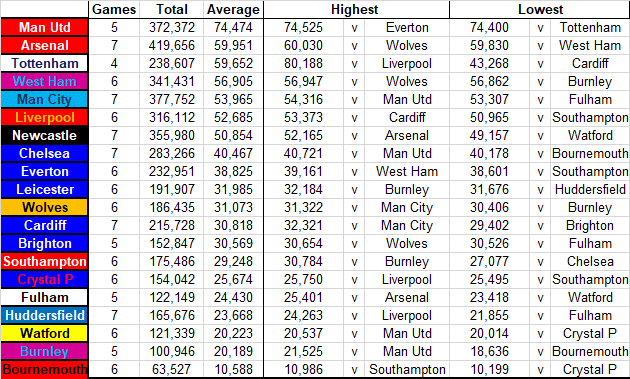Select Burnley's lowest attendance 18,636

(489, 351)
